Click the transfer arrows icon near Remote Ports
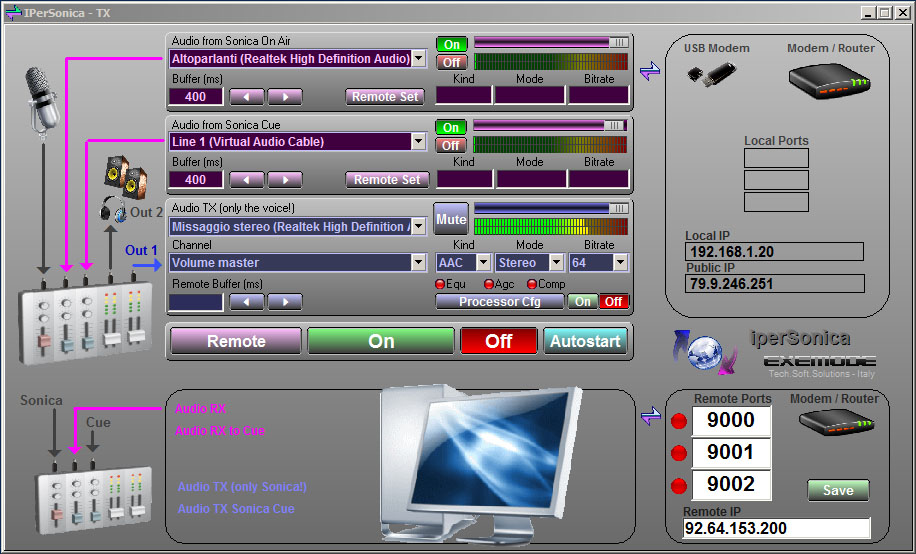The height and width of the screenshot is (554, 916). pyautogui.click(x=651, y=416)
